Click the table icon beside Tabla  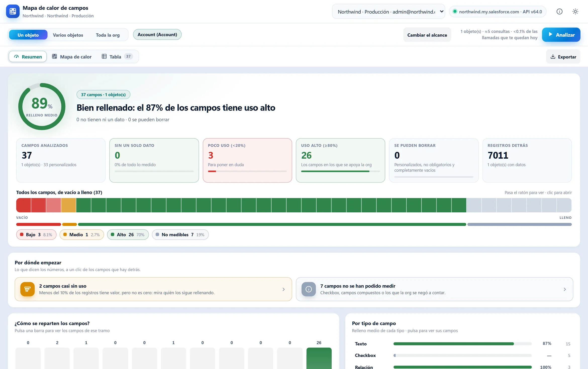[x=104, y=56]
